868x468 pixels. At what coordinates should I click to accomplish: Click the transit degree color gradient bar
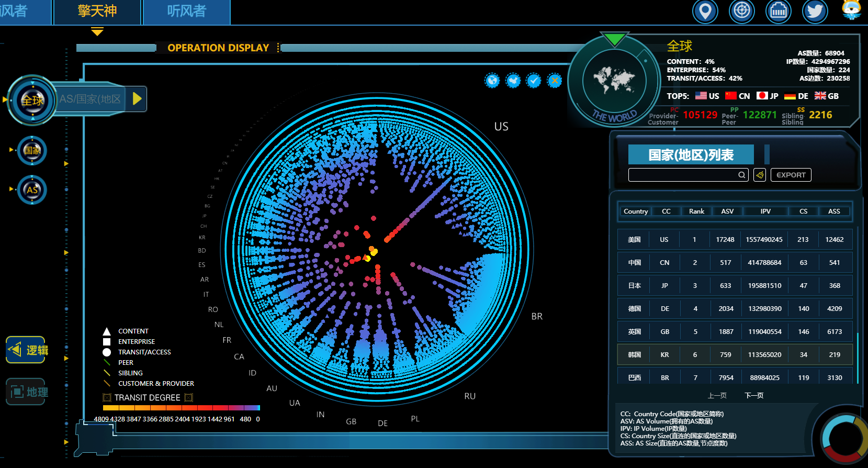point(182,408)
